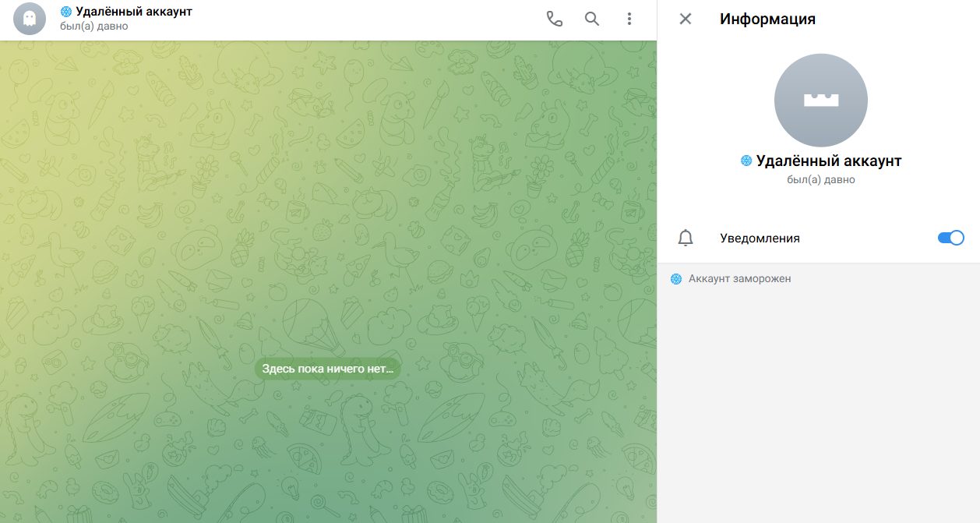Open search in this chat

tap(592, 19)
